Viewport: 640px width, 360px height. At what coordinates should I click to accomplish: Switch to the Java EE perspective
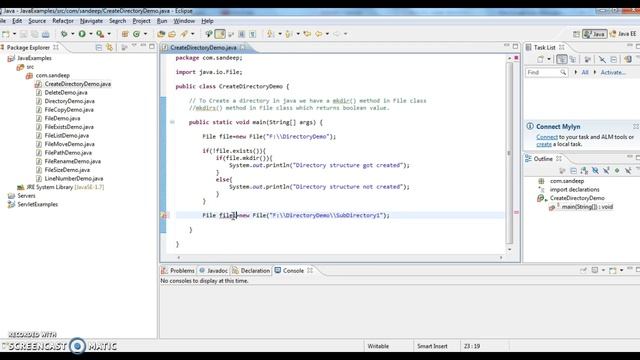pyautogui.click(x=623, y=34)
